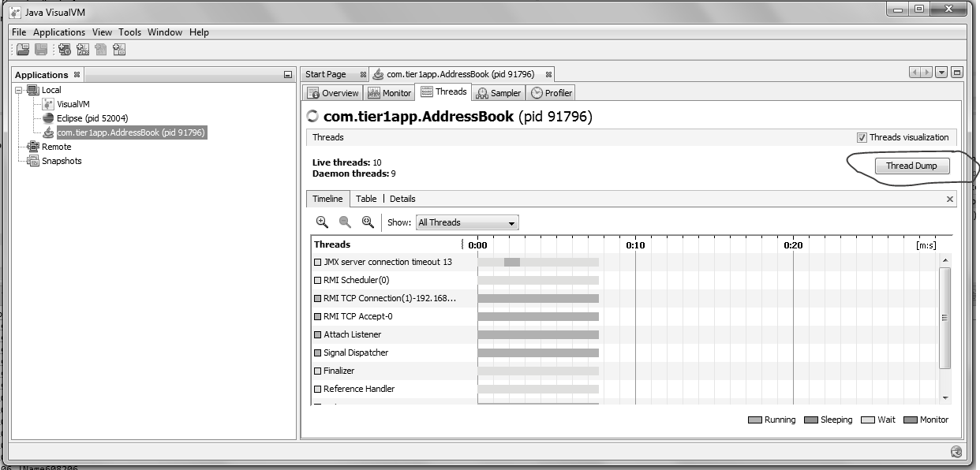
Task: Click the threads list vertical scrollbar
Action: point(944,317)
